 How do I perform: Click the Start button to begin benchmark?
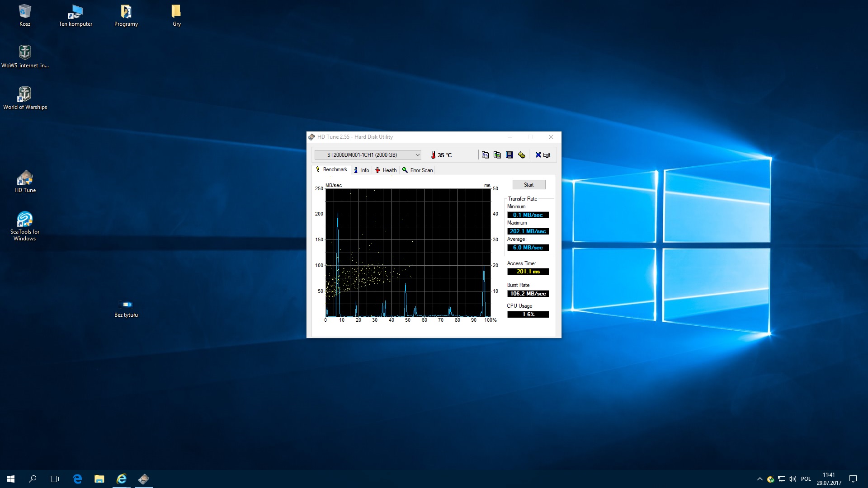click(x=528, y=184)
